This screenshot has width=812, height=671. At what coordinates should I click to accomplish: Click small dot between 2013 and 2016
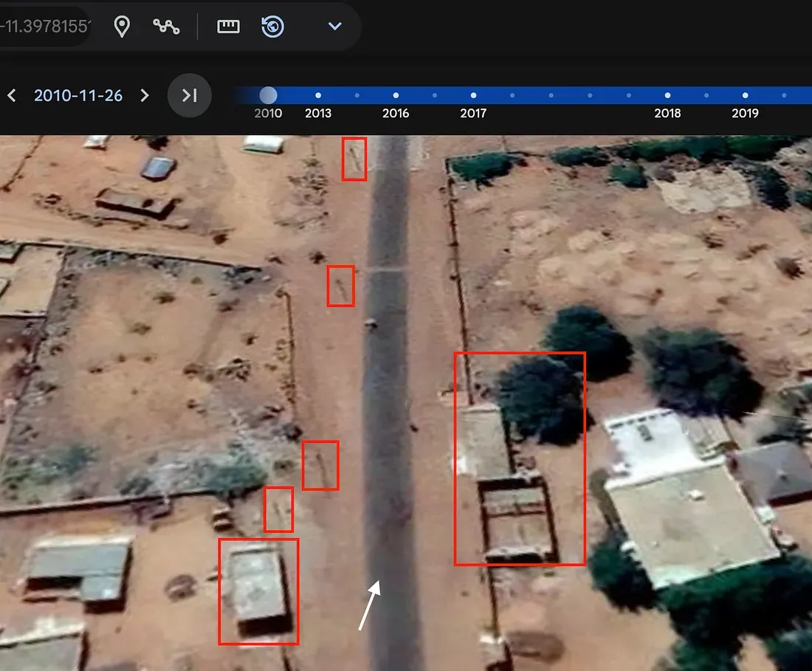pos(357,95)
